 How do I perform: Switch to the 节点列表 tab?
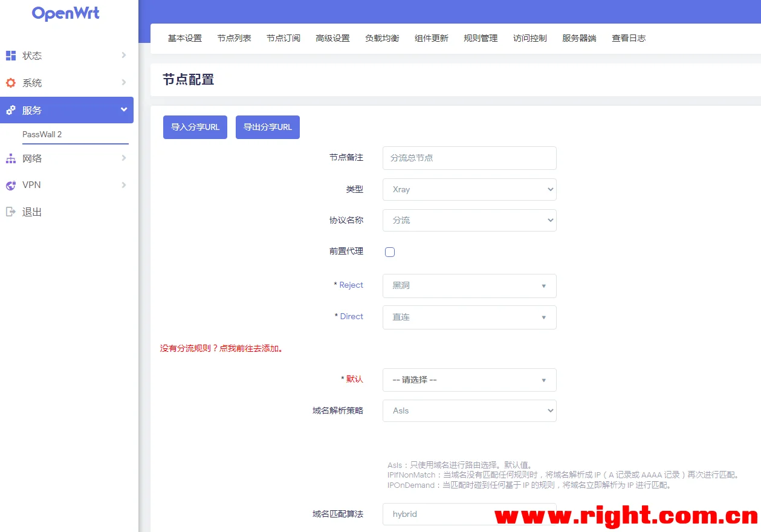(x=234, y=37)
